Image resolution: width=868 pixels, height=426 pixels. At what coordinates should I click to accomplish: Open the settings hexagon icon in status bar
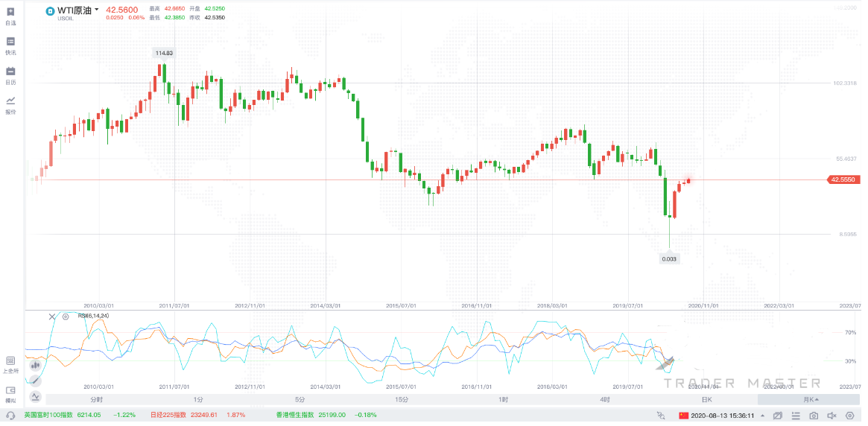[x=849, y=415]
